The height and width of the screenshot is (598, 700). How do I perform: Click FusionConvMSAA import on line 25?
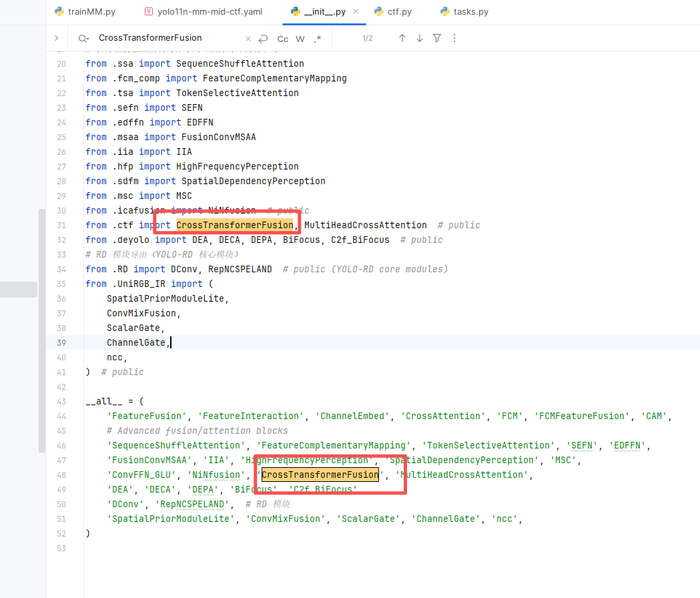219,137
